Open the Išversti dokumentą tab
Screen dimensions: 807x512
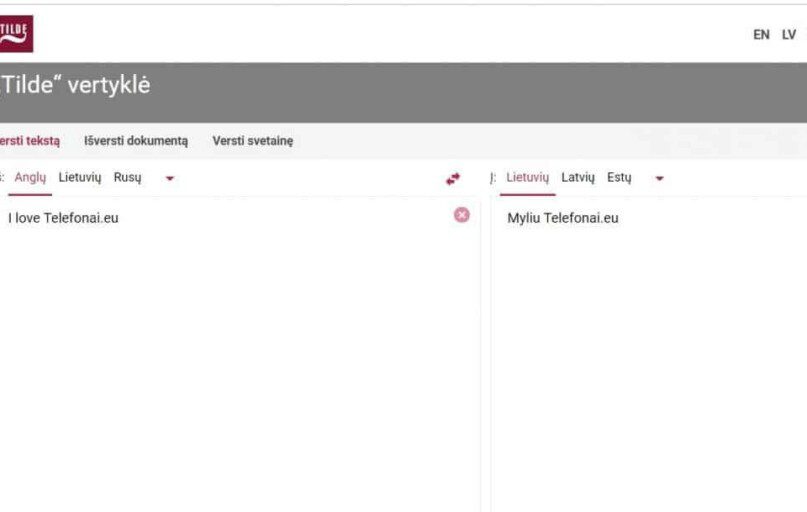(135, 141)
